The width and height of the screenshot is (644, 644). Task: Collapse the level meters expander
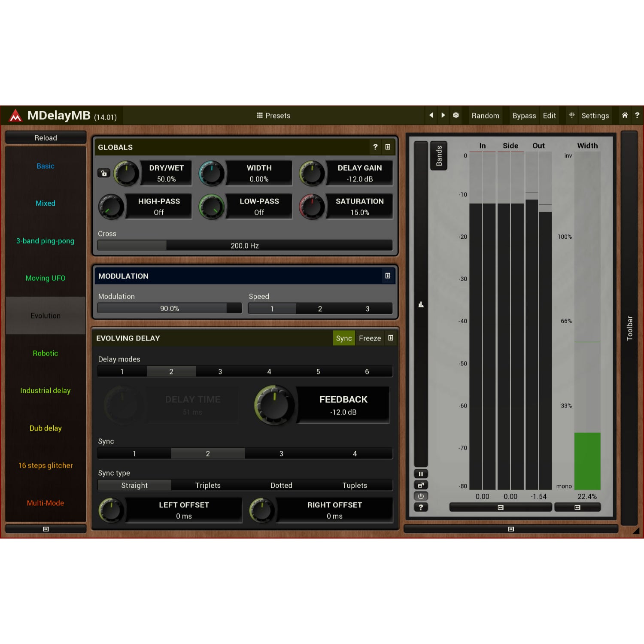tap(500, 507)
